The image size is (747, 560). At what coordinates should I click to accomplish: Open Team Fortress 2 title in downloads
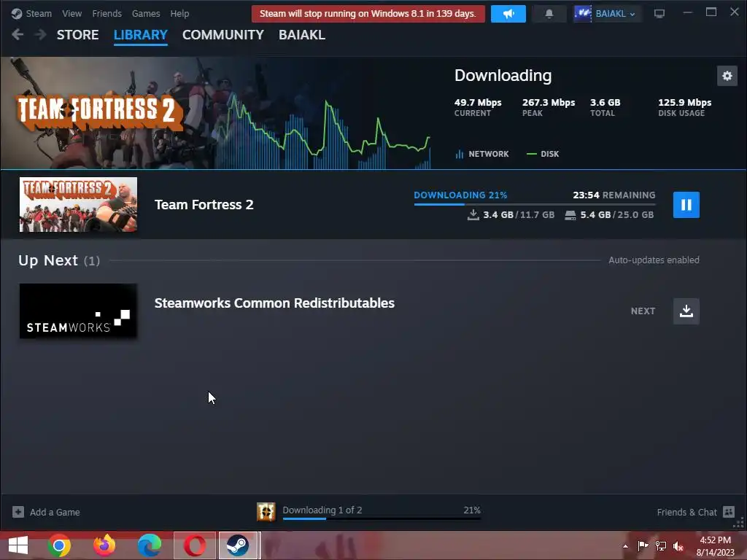(204, 205)
